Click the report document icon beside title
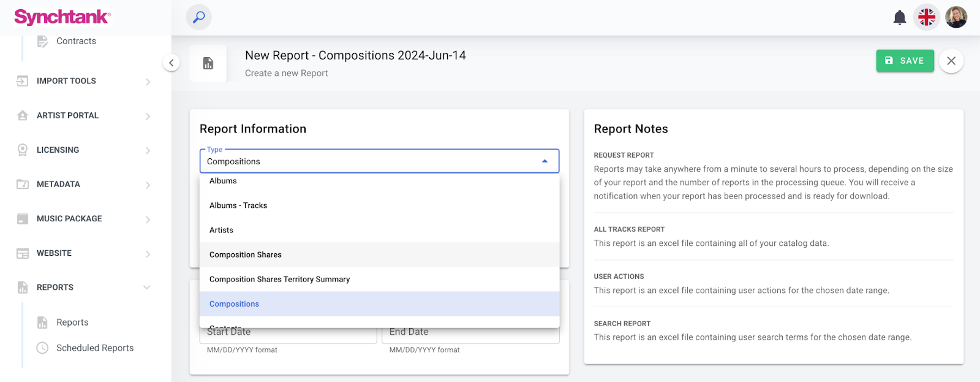 click(208, 63)
